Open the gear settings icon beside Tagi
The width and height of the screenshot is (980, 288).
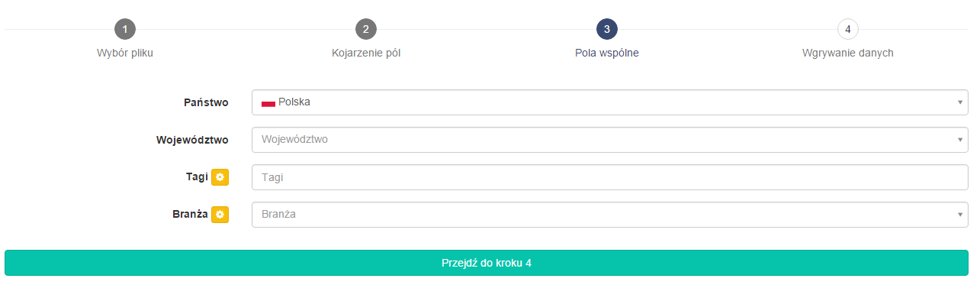[x=220, y=176]
